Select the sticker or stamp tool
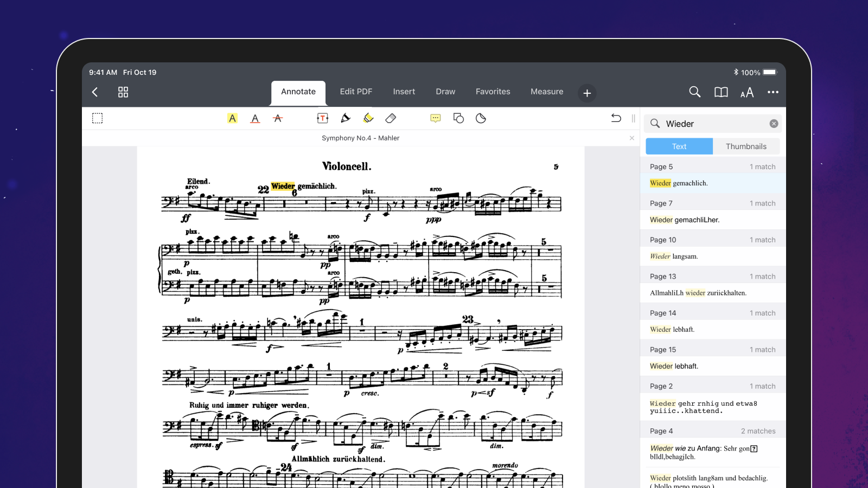Screen dimensions: 868x488 [481, 118]
